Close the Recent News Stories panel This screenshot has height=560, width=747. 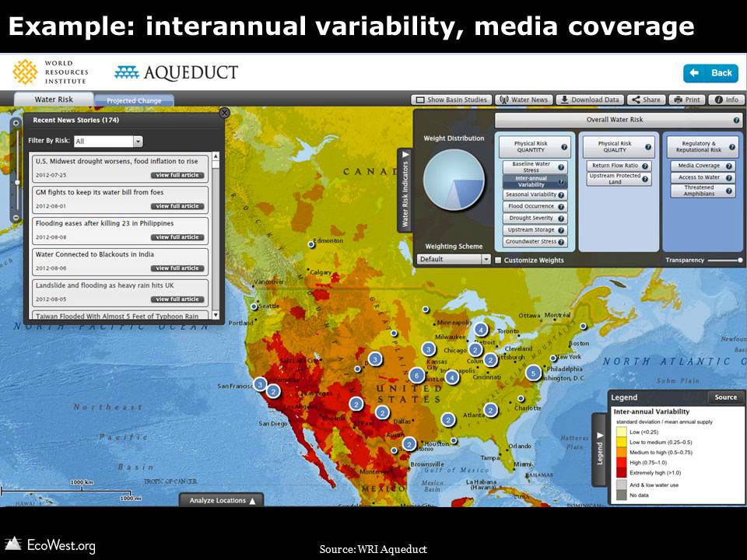[x=224, y=112]
